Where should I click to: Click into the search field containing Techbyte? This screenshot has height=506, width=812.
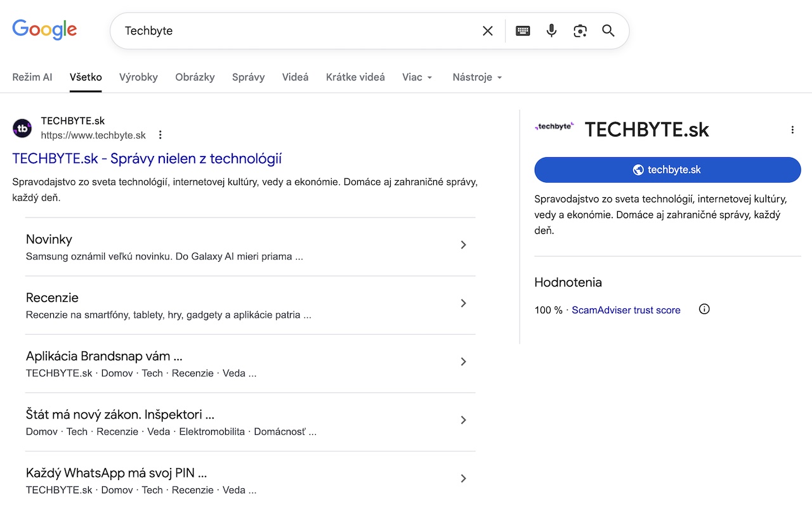coord(292,31)
